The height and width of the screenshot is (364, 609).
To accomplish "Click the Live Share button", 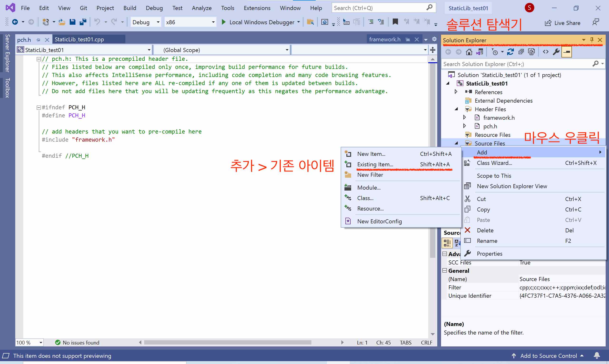I will [563, 23].
